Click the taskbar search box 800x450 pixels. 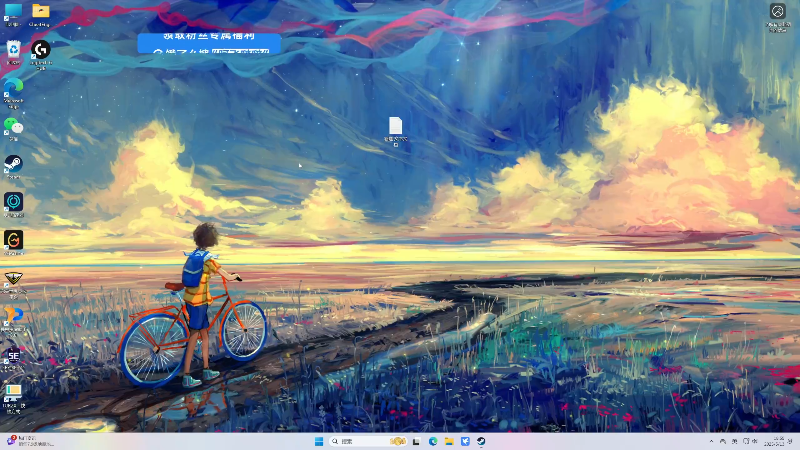367,441
